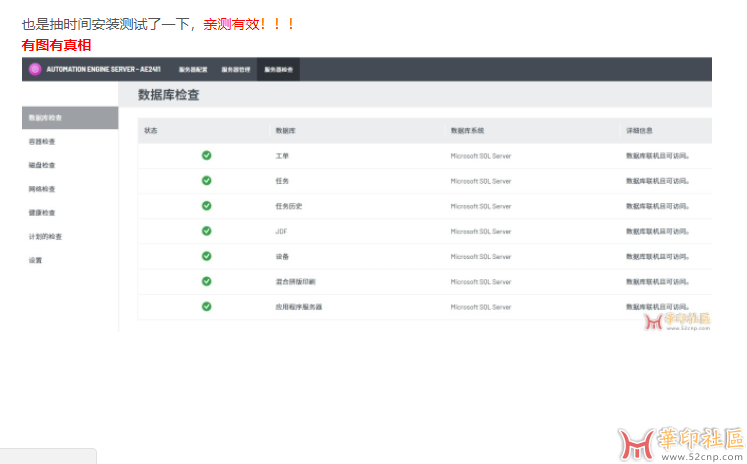
Task: Click Microsoft SQL Server in 工单 row
Action: pos(481,156)
